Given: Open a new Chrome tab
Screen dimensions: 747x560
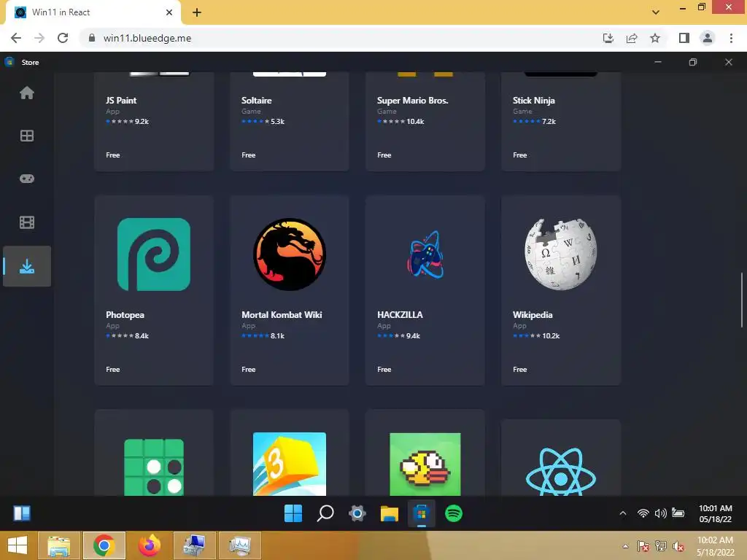Looking at the screenshot, I should click(x=197, y=12).
